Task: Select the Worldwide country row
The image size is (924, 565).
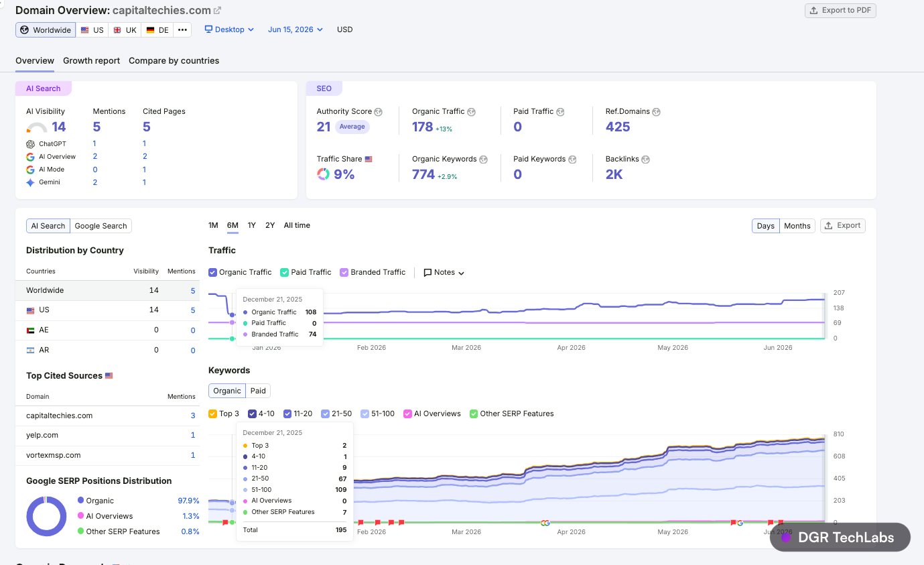Action: click(107, 290)
